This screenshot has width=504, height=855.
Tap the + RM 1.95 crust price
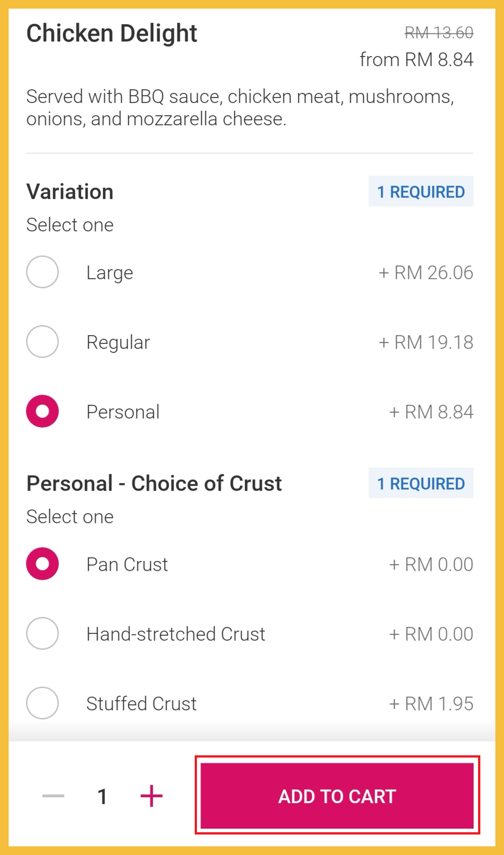pos(431,703)
